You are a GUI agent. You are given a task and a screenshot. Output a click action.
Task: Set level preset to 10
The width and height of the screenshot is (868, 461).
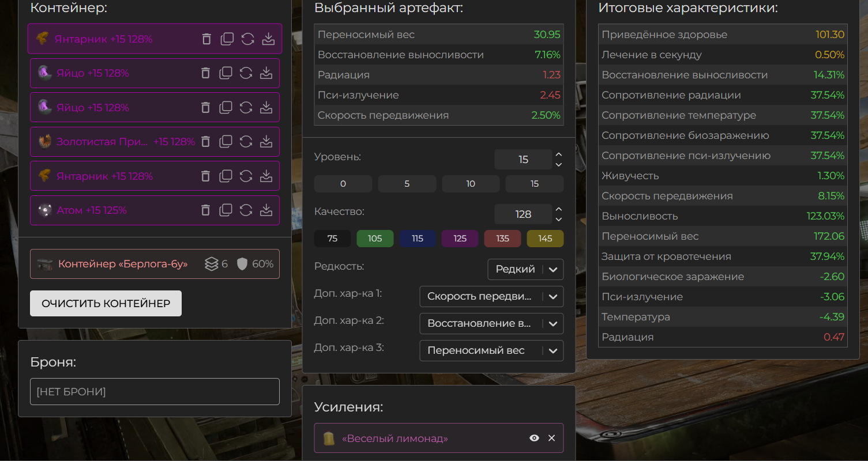click(471, 184)
